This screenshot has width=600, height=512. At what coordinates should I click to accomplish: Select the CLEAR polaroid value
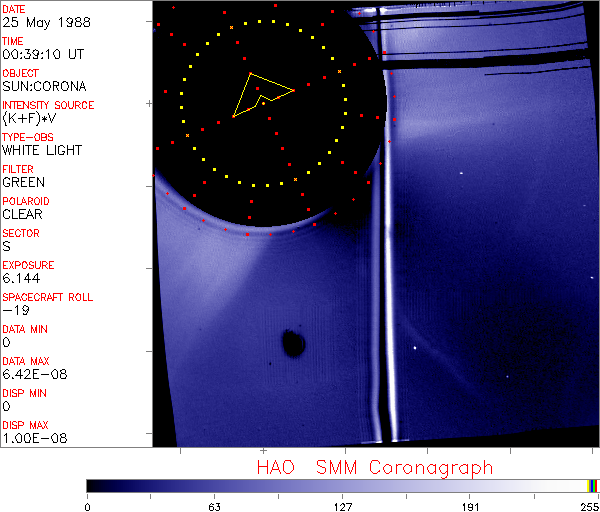point(24,214)
